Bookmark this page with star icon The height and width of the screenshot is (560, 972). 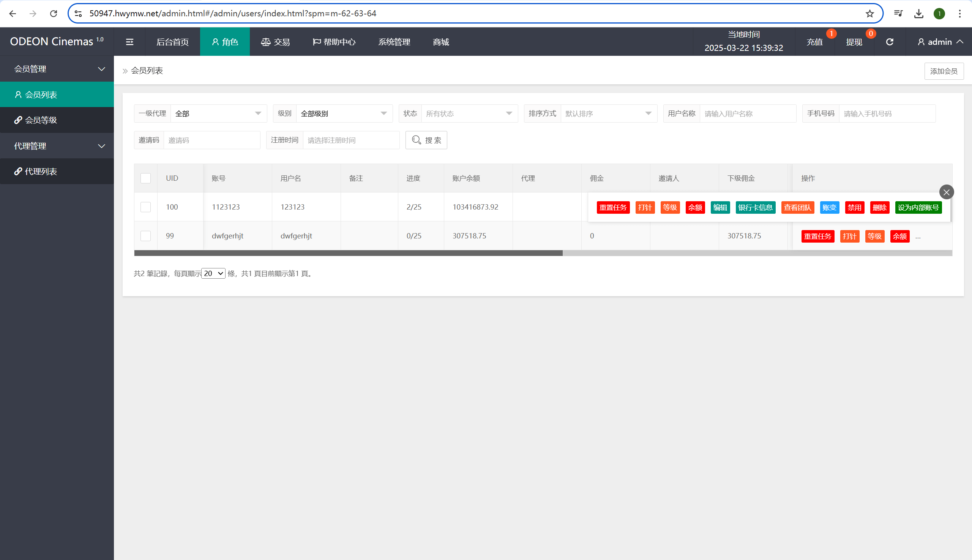pyautogui.click(x=870, y=14)
